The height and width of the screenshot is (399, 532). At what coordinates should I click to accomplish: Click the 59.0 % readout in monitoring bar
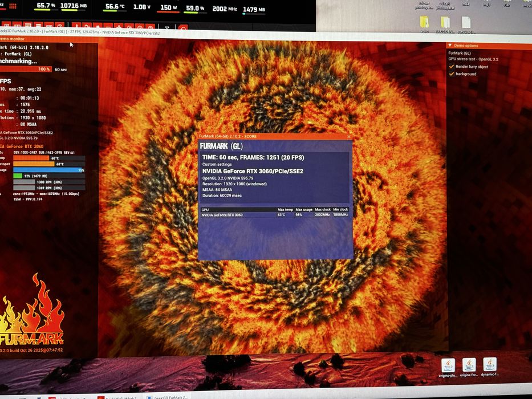click(195, 8)
